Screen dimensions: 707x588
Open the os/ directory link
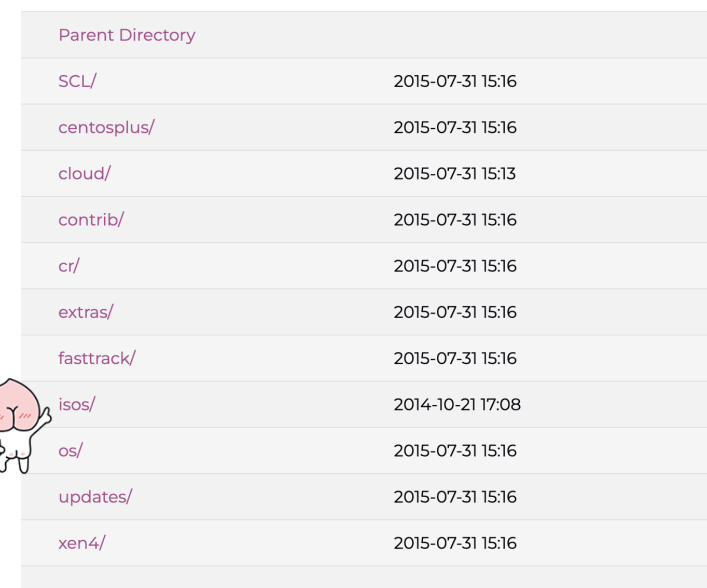pos(71,450)
